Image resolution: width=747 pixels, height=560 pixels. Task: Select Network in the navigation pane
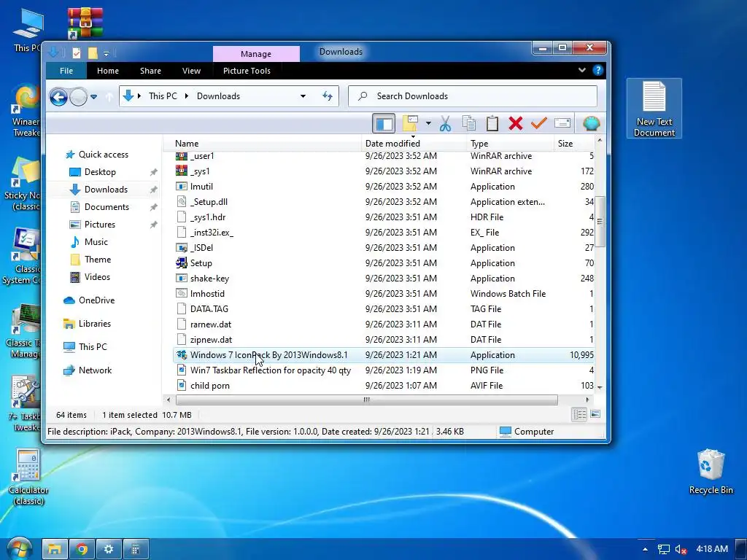[x=95, y=370]
